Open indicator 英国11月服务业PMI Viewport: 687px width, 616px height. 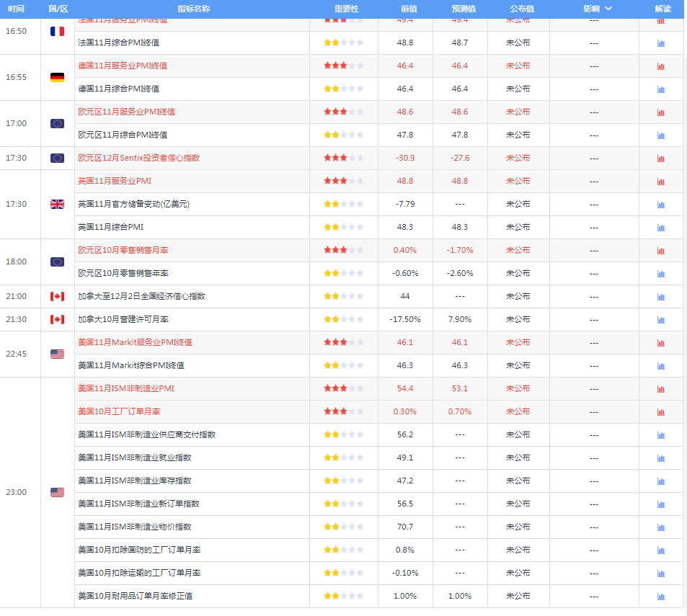[115, 181]
